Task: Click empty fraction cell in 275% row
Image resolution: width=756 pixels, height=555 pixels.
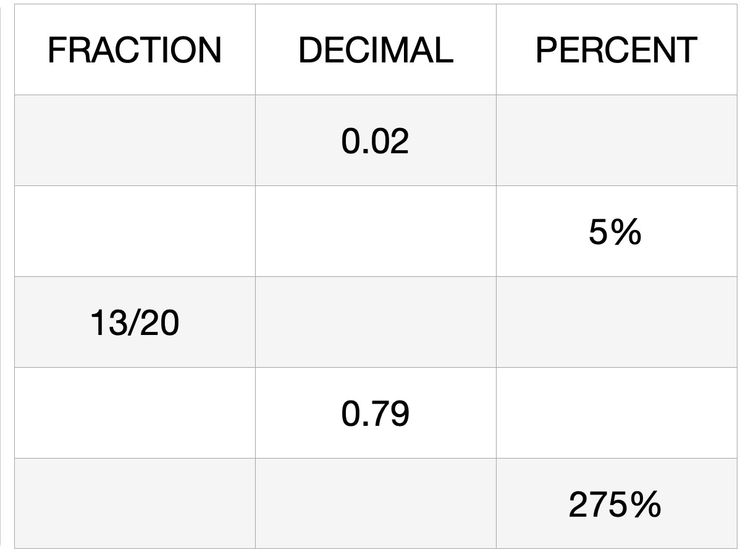Action: tap(135, 504)
